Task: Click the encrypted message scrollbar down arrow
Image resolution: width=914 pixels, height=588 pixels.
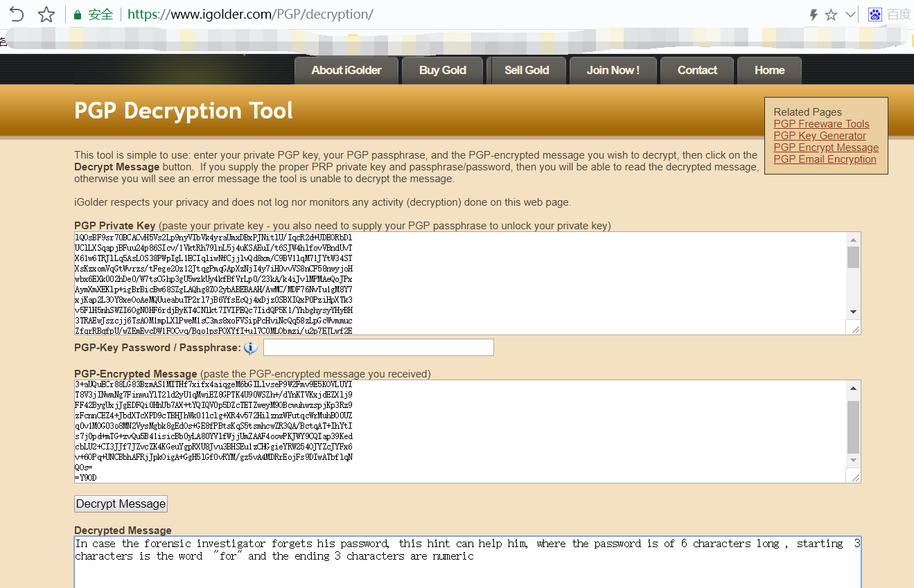Action: 853,460
